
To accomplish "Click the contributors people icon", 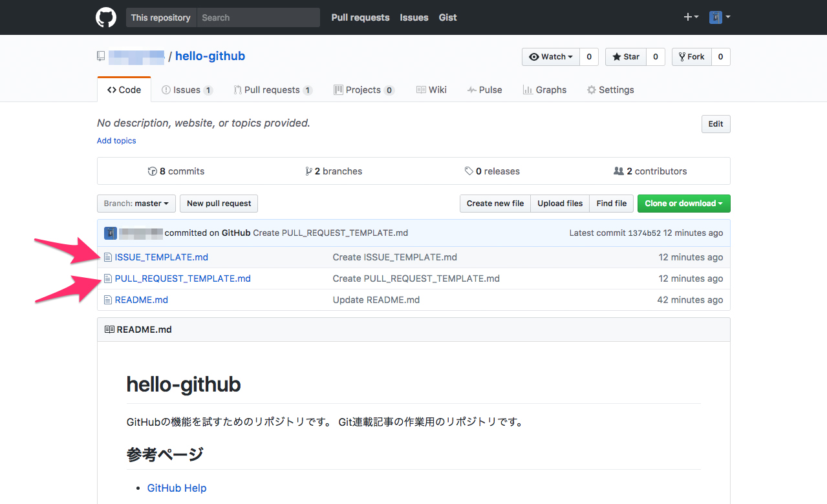I will [x=619, y=171].
